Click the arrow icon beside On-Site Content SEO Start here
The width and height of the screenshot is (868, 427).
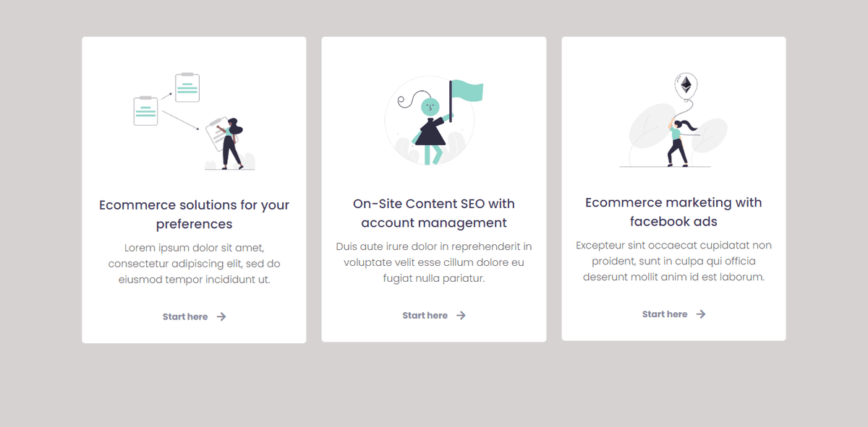click(461, 315)
